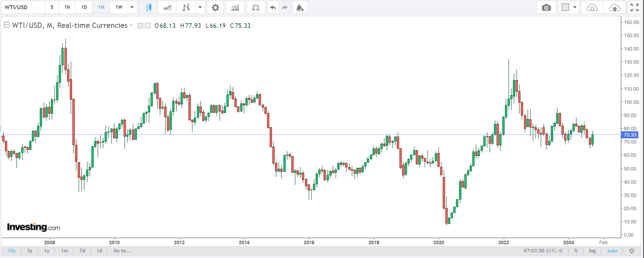Toggle log scale mode

pyautogui.click(x=592, y=251)
